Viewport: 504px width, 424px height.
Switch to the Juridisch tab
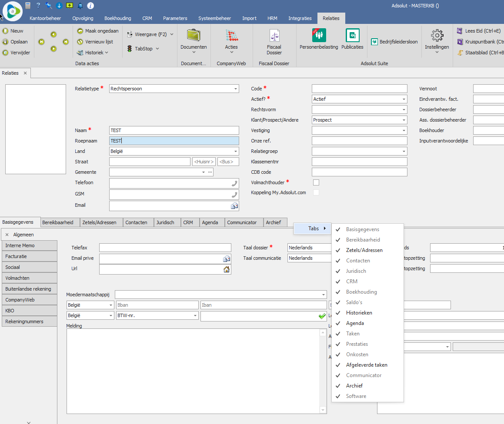[x=165, y=222]
